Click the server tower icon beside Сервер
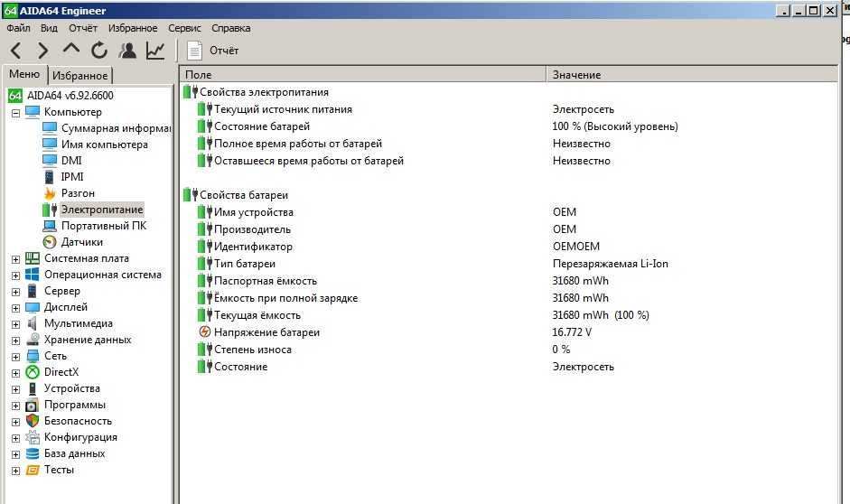The image size is (850, 504). point(33,291)
